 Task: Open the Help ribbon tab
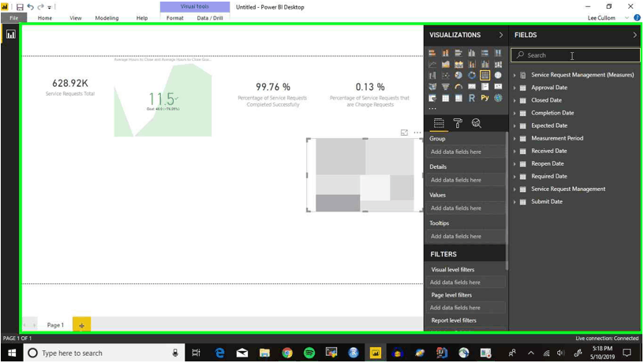click(x=142, y=18)
